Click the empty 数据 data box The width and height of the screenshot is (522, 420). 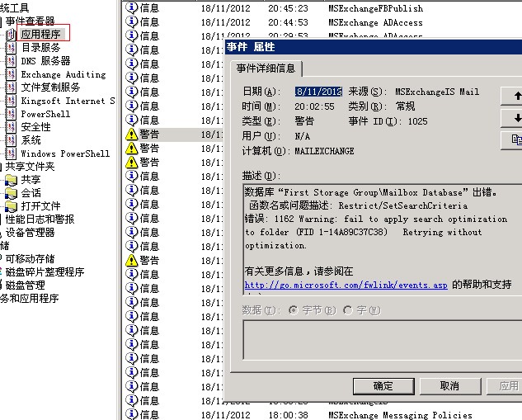coord(383,340)
